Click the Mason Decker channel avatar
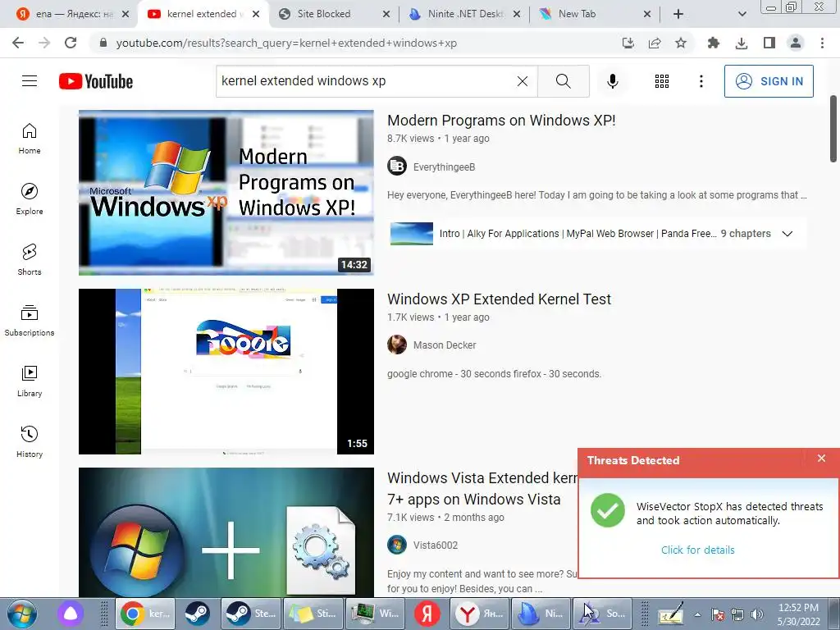The width and height of the screenshot is (840, 630). pyautogui.click(x=397, y=345)
